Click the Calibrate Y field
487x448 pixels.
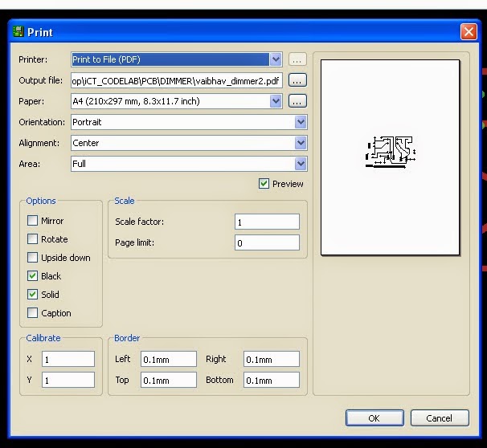point(68,380)
